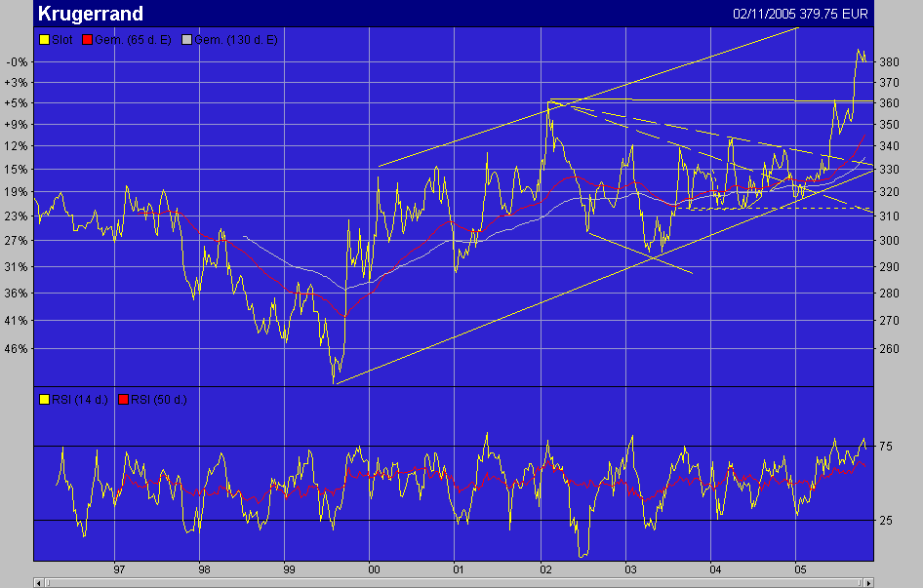Click the RSI (14 d.) legend label

(x=80, y=400)
